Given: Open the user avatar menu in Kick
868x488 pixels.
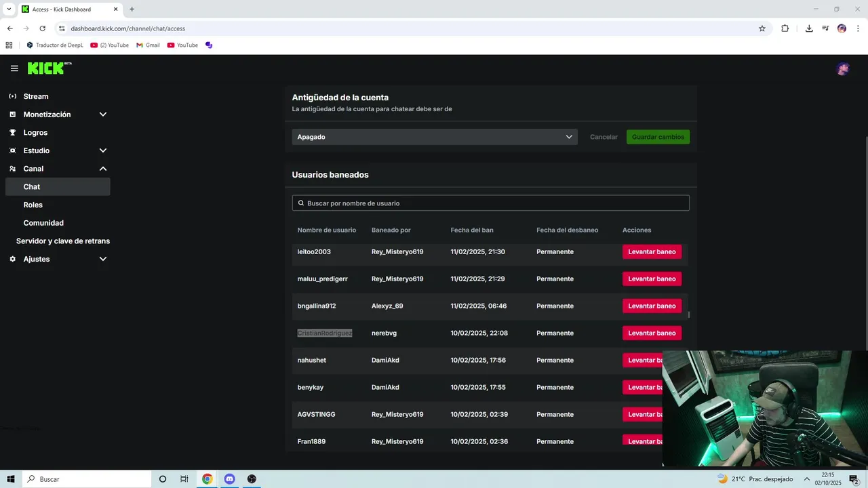Looking at the screenshot, I should point(843,68).
